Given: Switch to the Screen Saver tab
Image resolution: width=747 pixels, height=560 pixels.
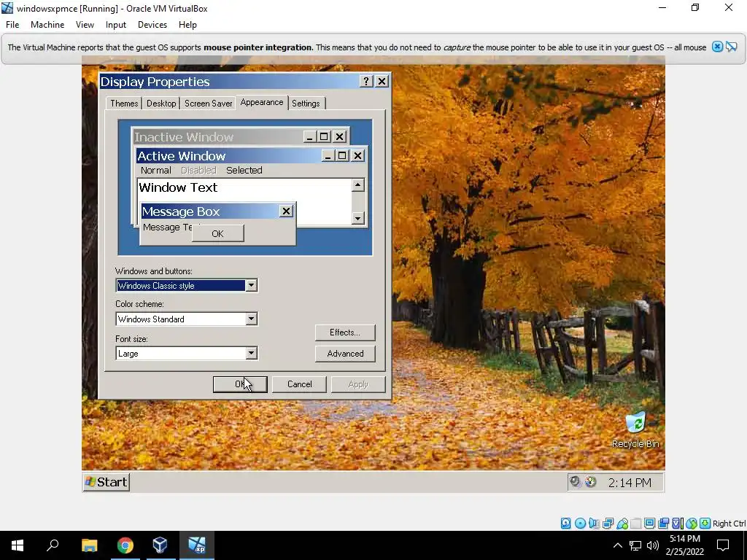Looking at the screenshot, I should coord(208,104).
